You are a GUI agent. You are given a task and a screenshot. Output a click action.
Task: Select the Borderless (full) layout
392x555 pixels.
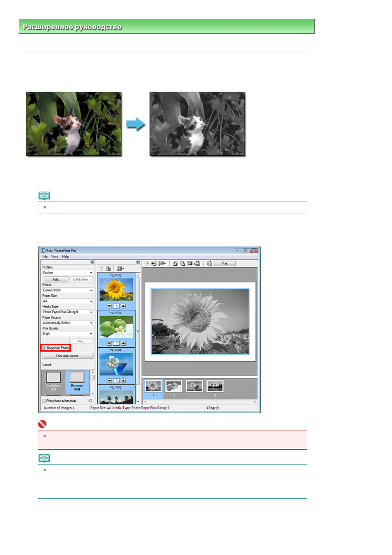coord(53,381)
